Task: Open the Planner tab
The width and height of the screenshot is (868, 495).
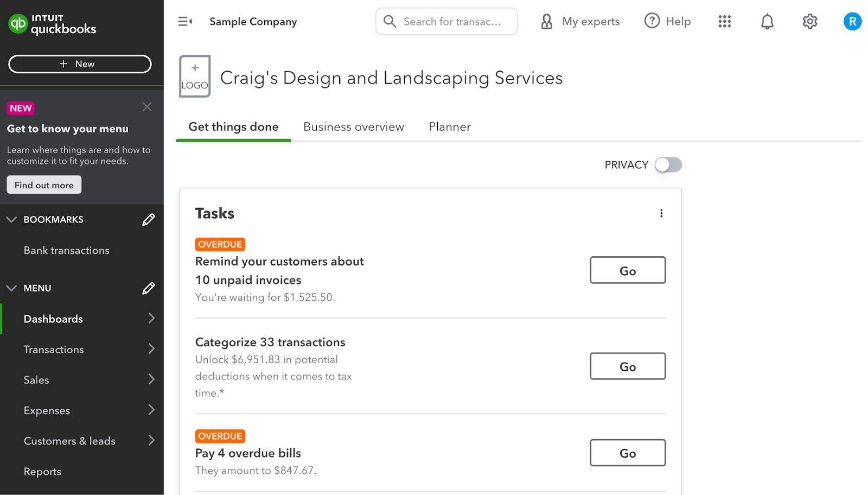Action: point(449,126)
